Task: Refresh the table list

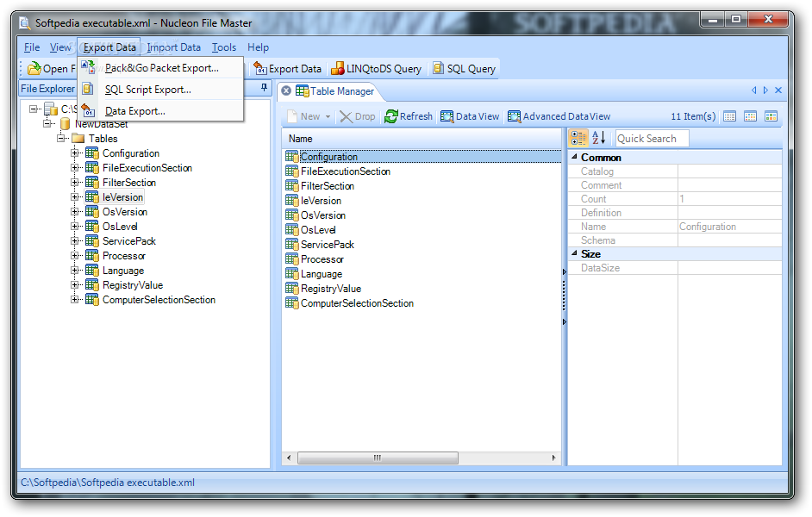Action: tap(409, 116)
